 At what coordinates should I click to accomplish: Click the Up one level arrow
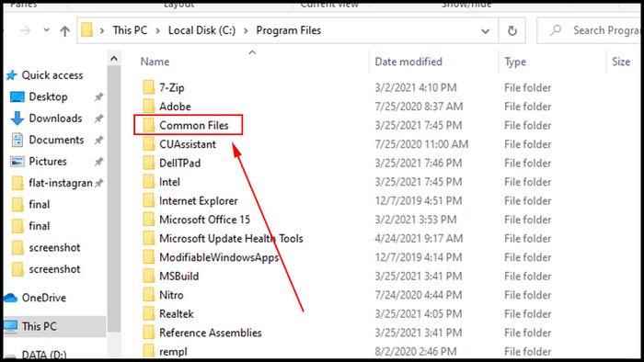point(64,30)
